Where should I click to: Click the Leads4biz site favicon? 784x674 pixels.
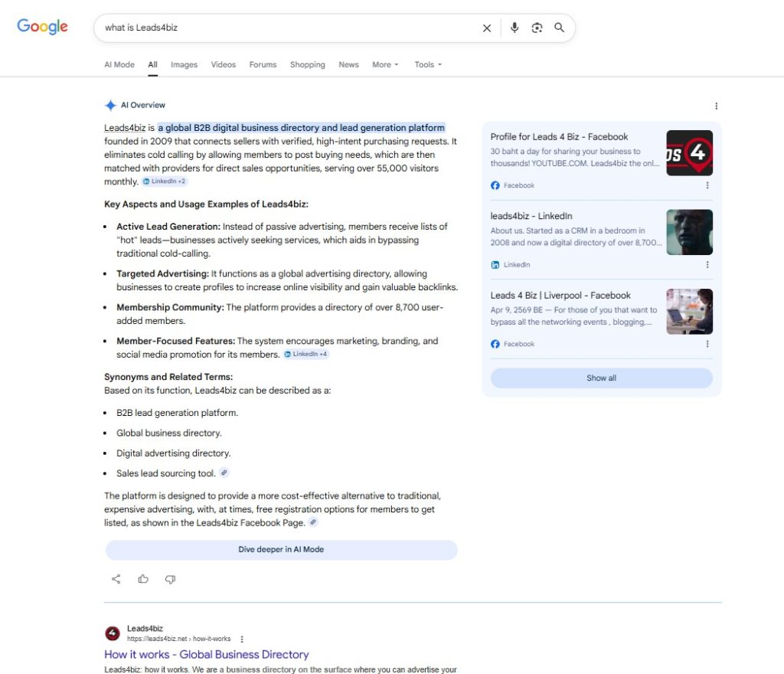pyautogui.click(x=112, y=633)
